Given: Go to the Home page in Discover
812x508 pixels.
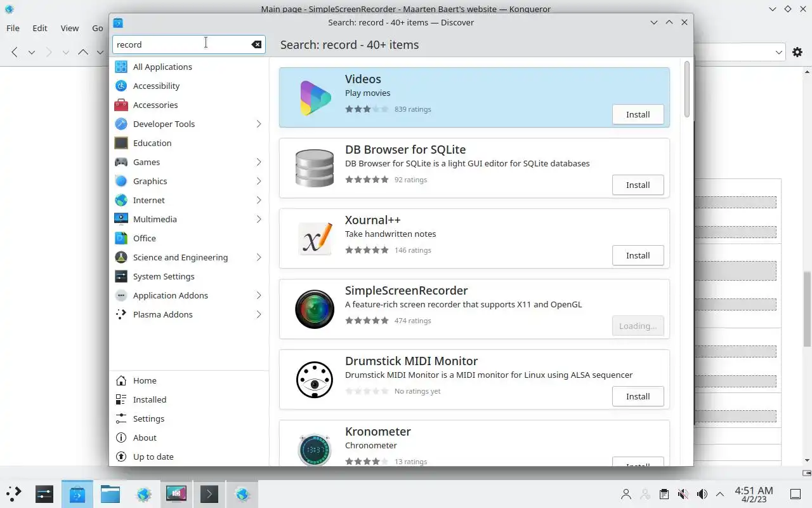Looking at the screenshot, I should 189,380.
